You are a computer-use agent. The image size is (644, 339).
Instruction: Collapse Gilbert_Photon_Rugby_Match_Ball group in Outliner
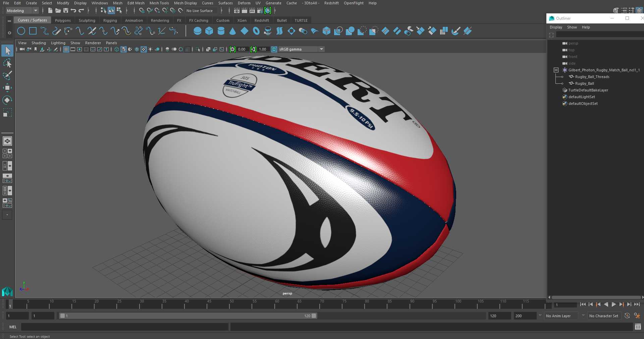tap(556, 70)
